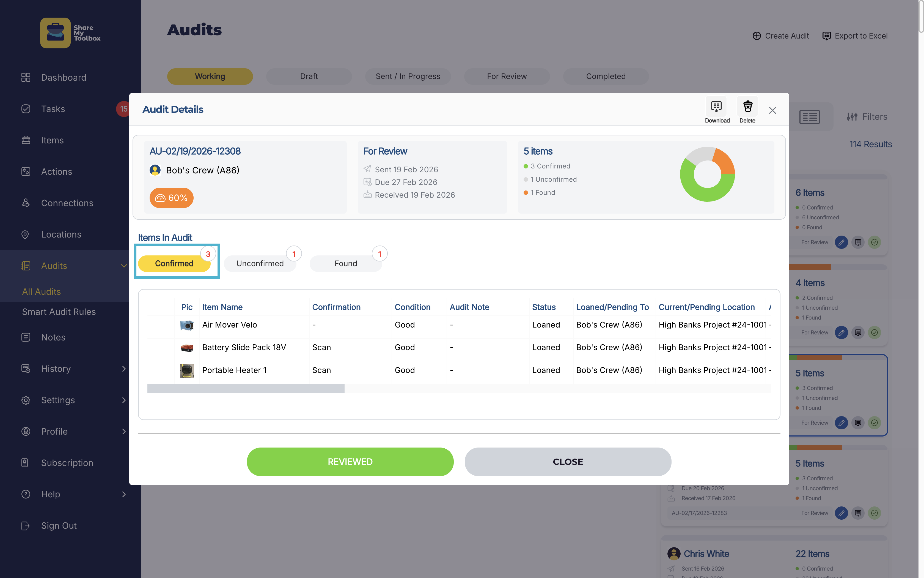
Task: Switch to the Found items tab
Action: 346,263
